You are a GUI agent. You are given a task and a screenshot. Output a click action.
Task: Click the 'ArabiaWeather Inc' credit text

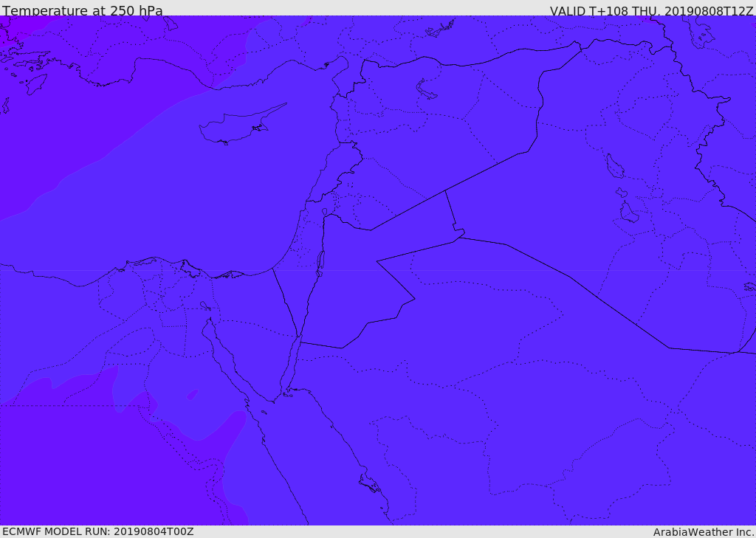click(704, 532)
